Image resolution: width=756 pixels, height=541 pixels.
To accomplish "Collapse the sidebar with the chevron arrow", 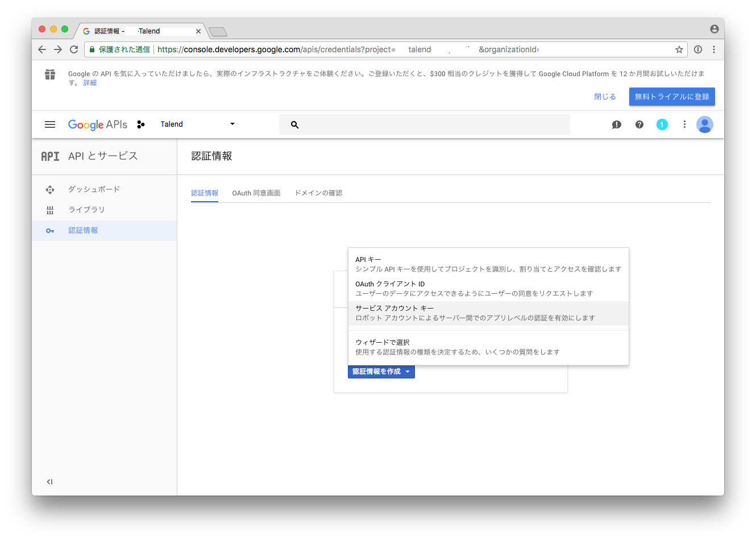I will (x=49, y=481).
